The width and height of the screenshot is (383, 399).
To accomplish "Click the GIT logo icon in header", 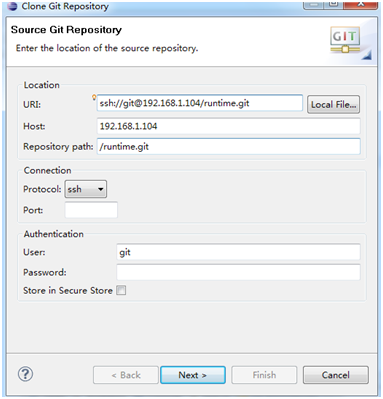I will [345, 40].
